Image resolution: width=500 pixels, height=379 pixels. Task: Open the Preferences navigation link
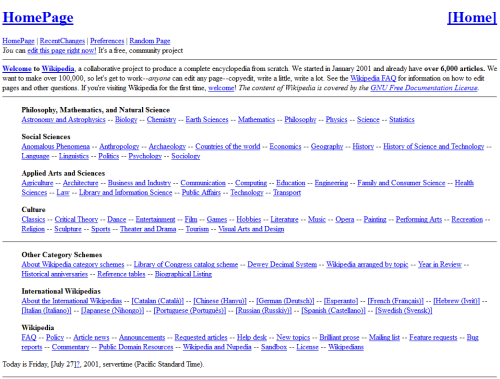click(107, 41)
